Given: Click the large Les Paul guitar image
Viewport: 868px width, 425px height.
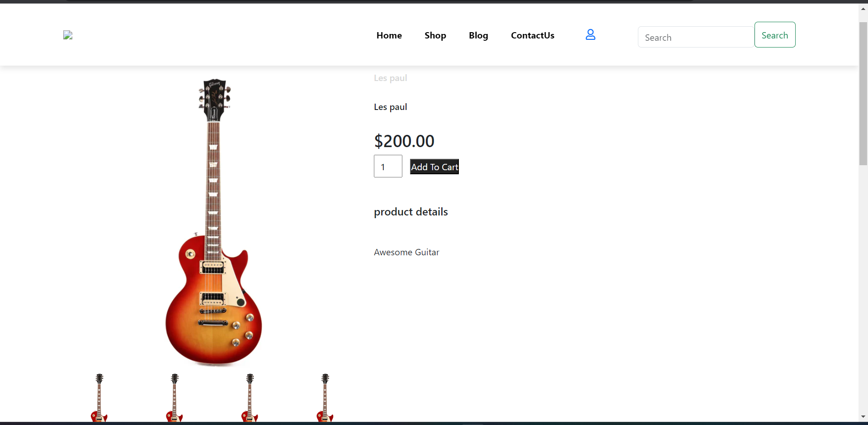Looking at the screenshot, I should pyautogui.click(x=213, y=222).
